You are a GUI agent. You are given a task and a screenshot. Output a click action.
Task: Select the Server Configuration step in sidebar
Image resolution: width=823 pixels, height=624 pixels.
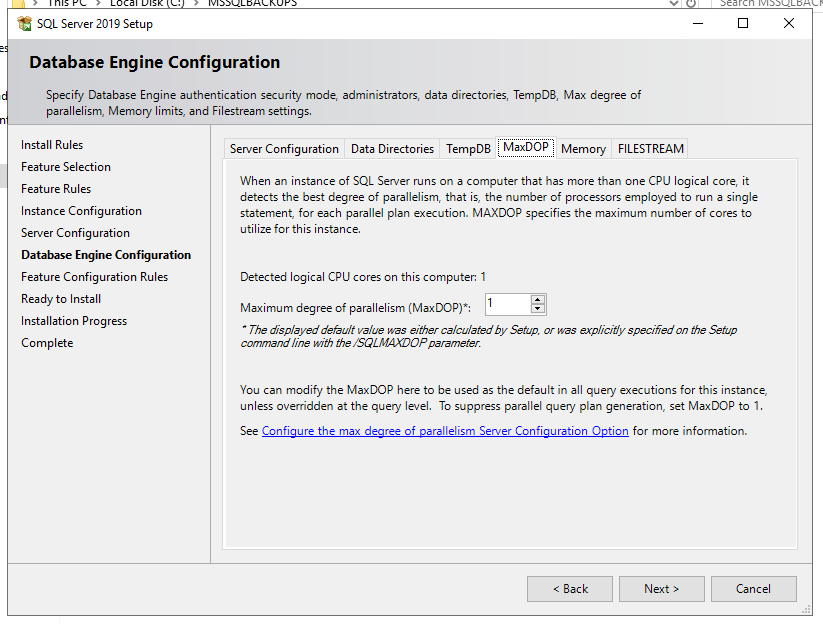76,233
